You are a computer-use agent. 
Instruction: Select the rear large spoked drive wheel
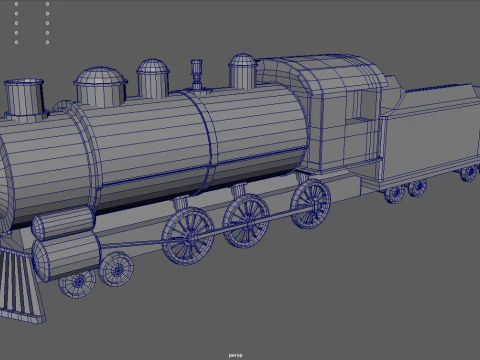point(310,204)
